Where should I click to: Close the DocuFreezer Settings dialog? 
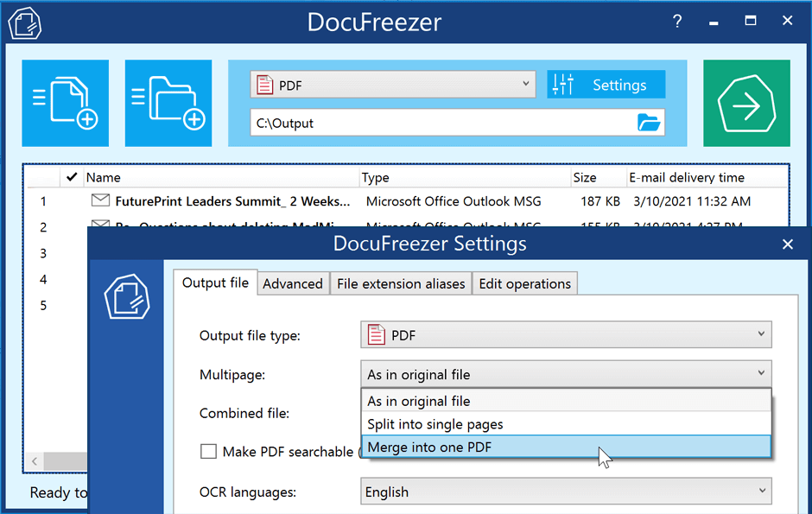click(x=787, y=244)
